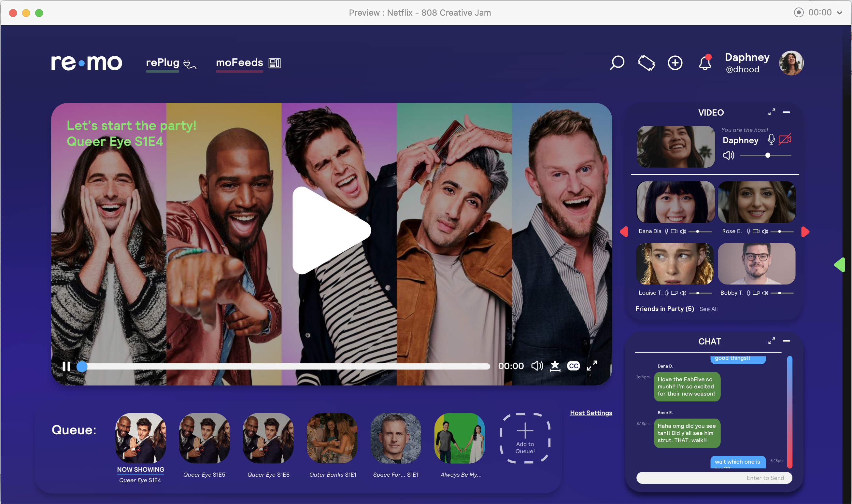Minimize the VIDEO panel
The image size is (852, 504).
(787, 112)
